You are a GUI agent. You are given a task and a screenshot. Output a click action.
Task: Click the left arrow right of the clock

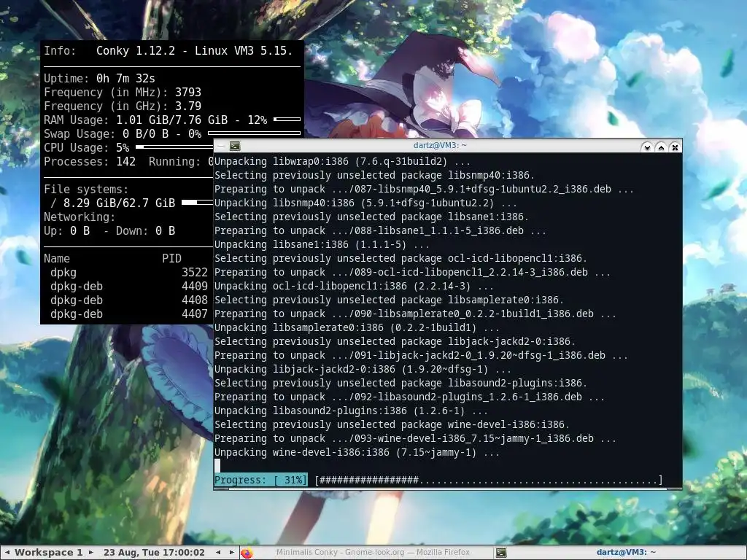[x=218, y=553]
